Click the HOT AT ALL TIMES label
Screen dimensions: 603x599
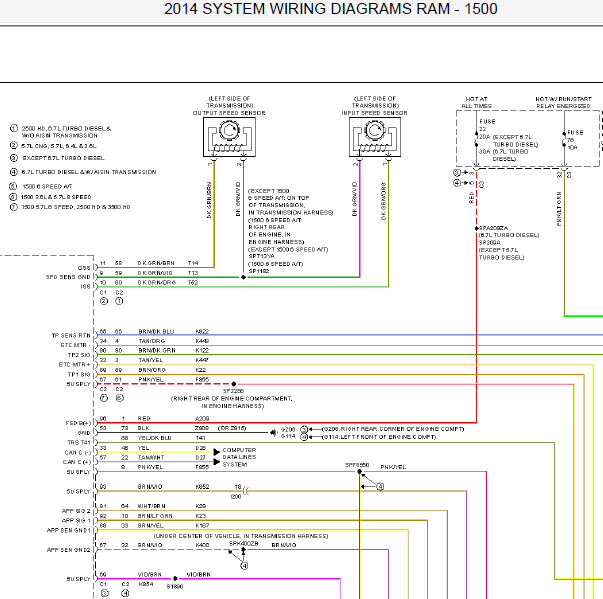click(476, 102)
